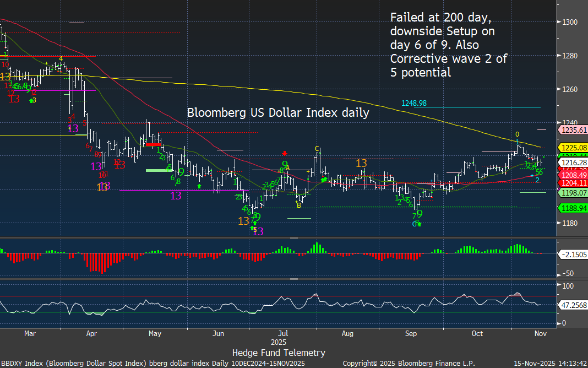
Task: Select the yellow 1225.08 moving average tag
Action: click(x=573, y=148)
